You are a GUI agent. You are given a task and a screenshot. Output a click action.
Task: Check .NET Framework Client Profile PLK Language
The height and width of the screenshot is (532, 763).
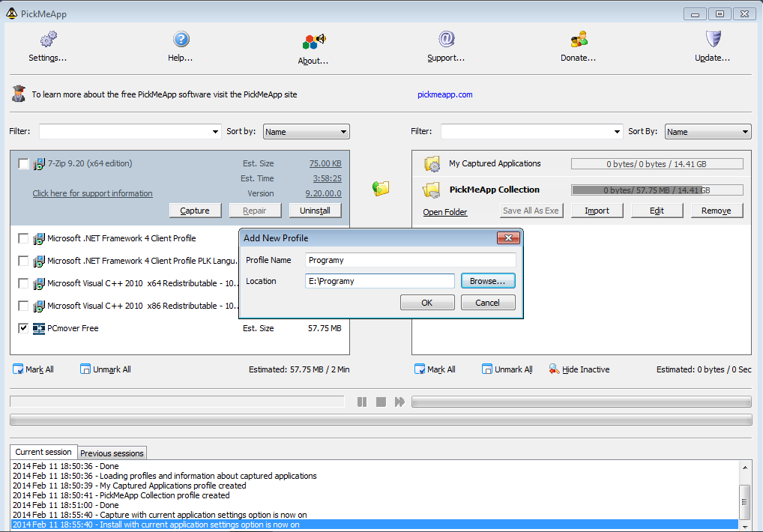pyautogui.click(x=23, y=261)
